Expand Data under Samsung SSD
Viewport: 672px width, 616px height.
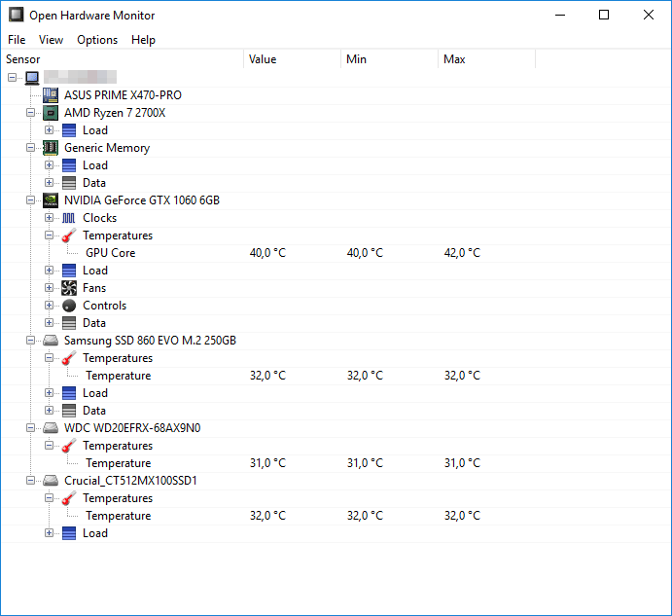point(49,411)
